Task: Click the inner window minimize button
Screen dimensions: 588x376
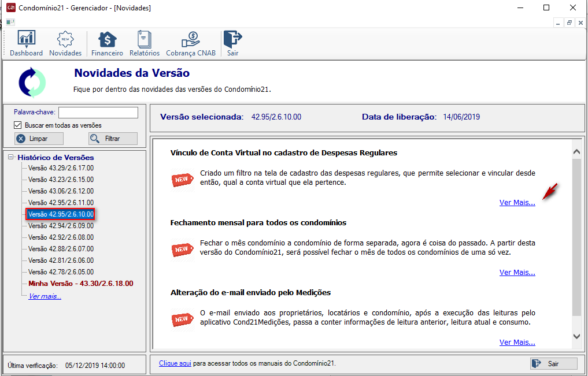Action: [x=559, y=23]
